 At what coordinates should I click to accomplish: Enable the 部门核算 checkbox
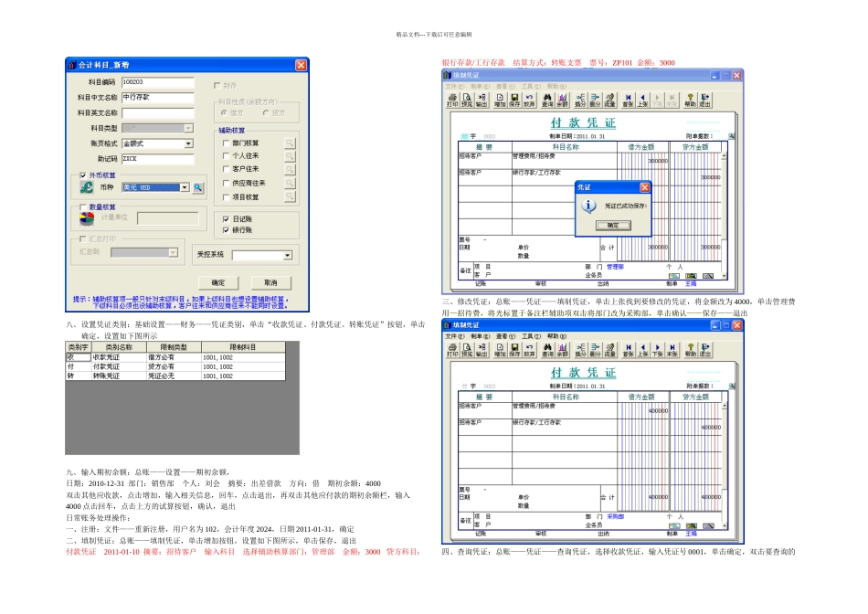[226, 143]
